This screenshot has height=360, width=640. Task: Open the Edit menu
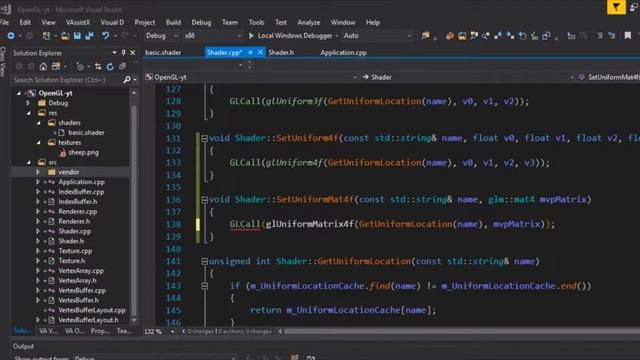[x=25, y=22]
